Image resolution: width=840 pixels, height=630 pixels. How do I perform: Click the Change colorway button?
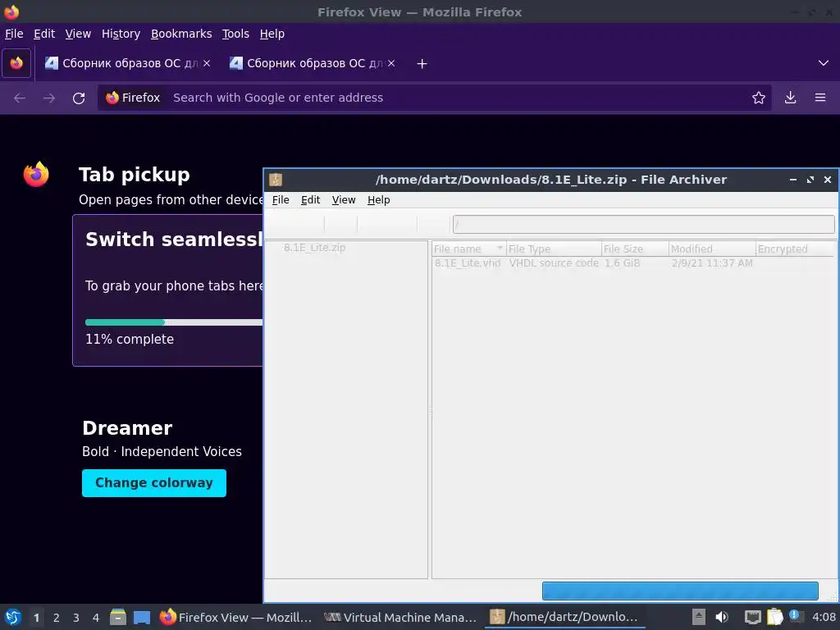154,483
